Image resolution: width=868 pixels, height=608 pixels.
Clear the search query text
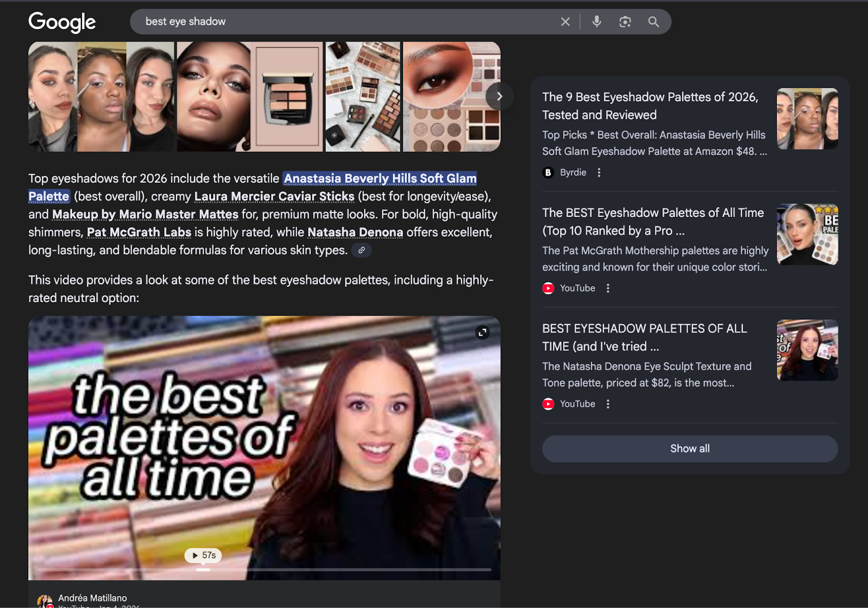coord(565,22)
